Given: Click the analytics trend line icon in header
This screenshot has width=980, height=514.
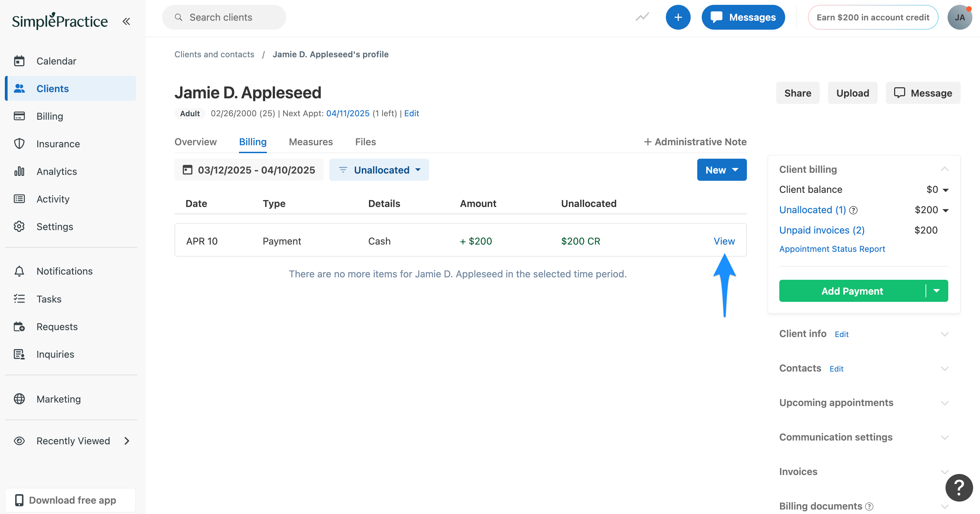Looking at the screenshot, I should tap(642, 17).
